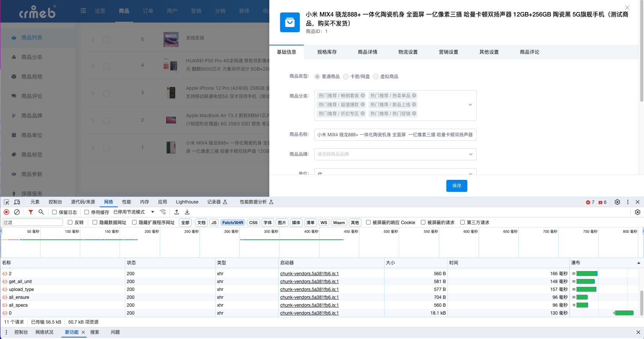Image resolution: width=644 pixels, height=339 pixels.
Task: Click the 保存 button
Action: click(x=457, y=186)
